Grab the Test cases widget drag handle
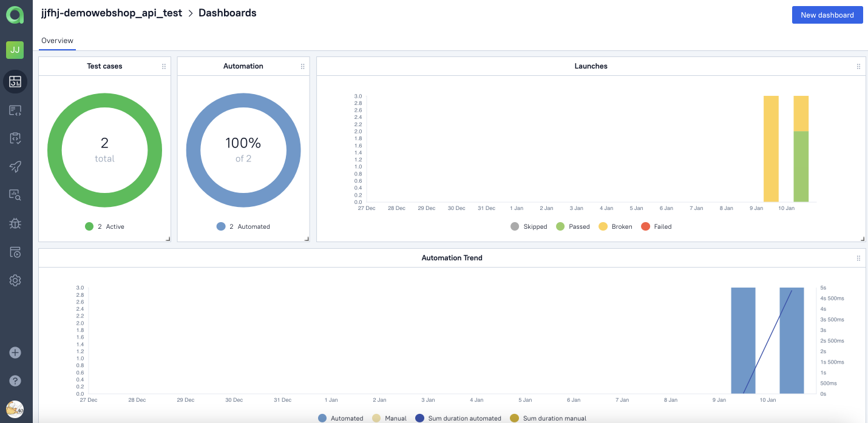 [x=164, y=67]
